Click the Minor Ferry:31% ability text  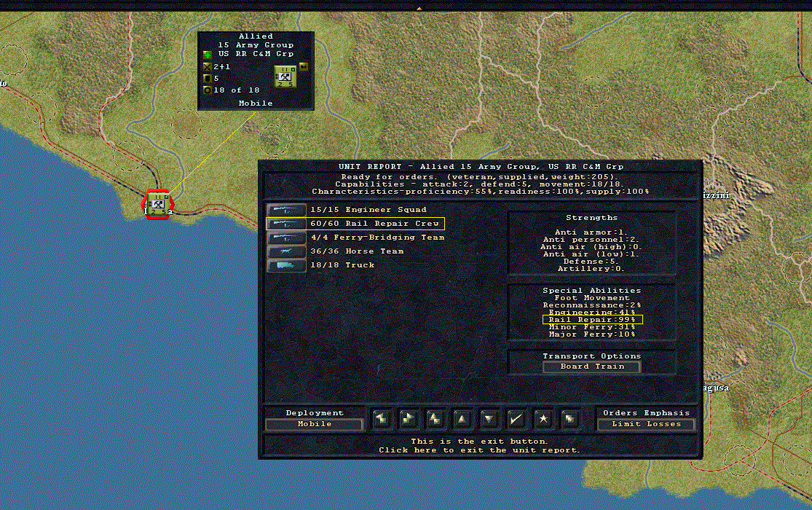click(592, 327)
